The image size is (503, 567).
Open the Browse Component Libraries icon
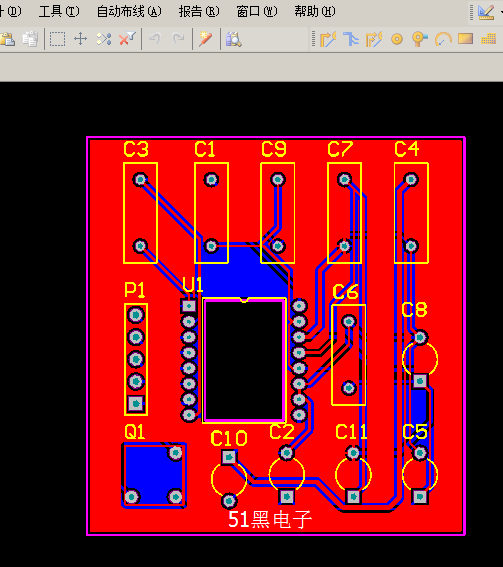[233, 39]
